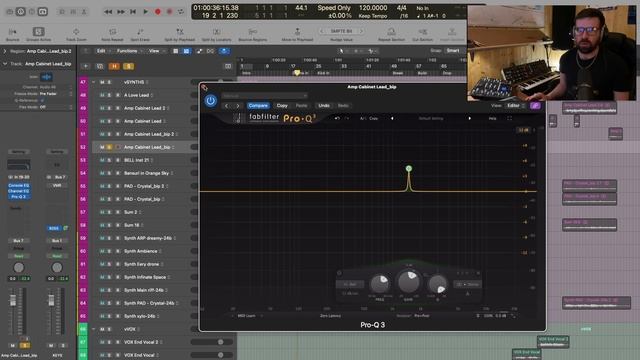Image resolution: width=640 pixels, height=360 pixels.
Task: Click Help in Pro-Q 3 top bar
Action: point(492,118)
